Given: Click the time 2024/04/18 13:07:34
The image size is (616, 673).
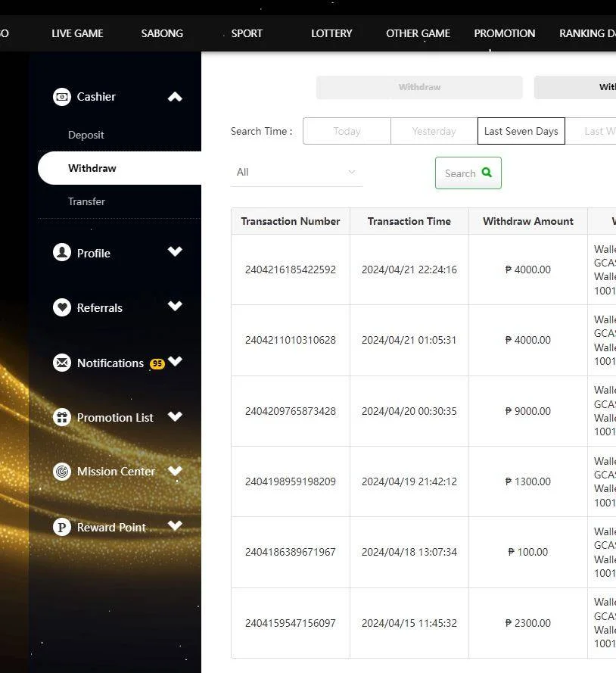Looking at the screenshot, I should (x=409, y=552).
